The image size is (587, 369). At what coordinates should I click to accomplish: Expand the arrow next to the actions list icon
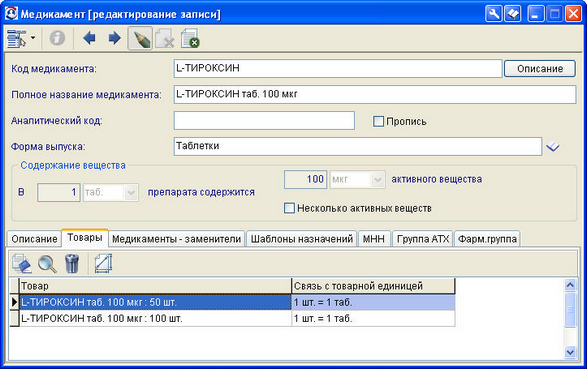pyautogui.click(x=33, y=38)
